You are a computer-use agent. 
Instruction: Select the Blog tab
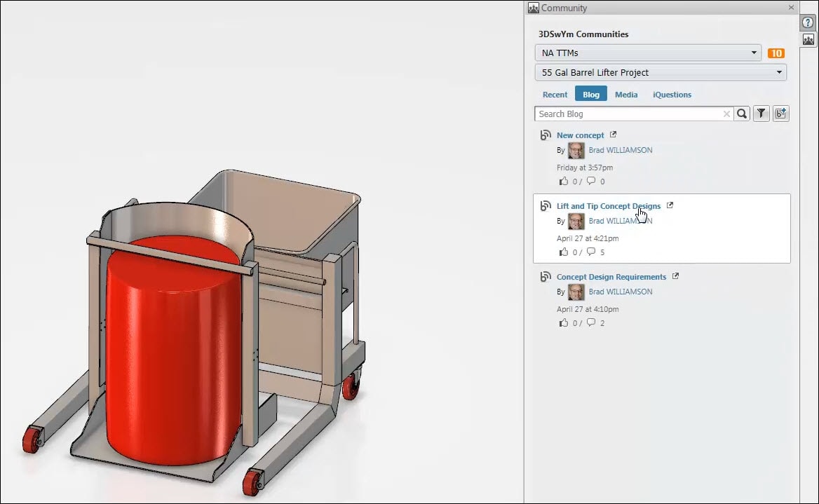tap(590, 94)
